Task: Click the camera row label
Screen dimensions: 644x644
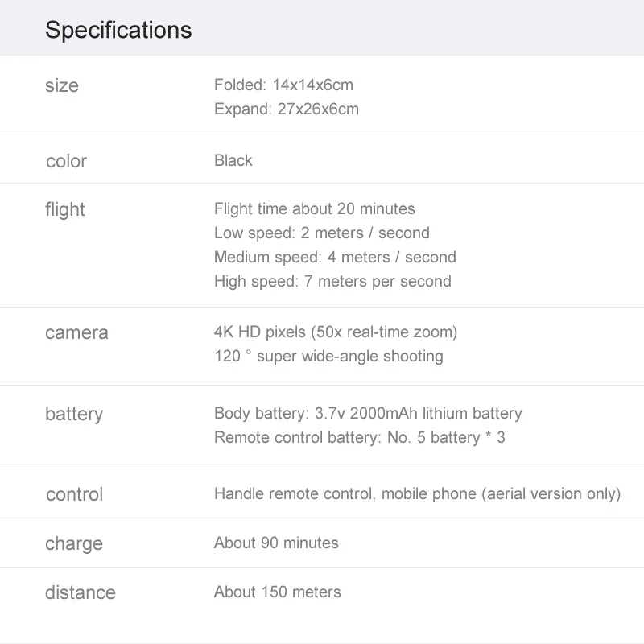Action: point(76,332)
